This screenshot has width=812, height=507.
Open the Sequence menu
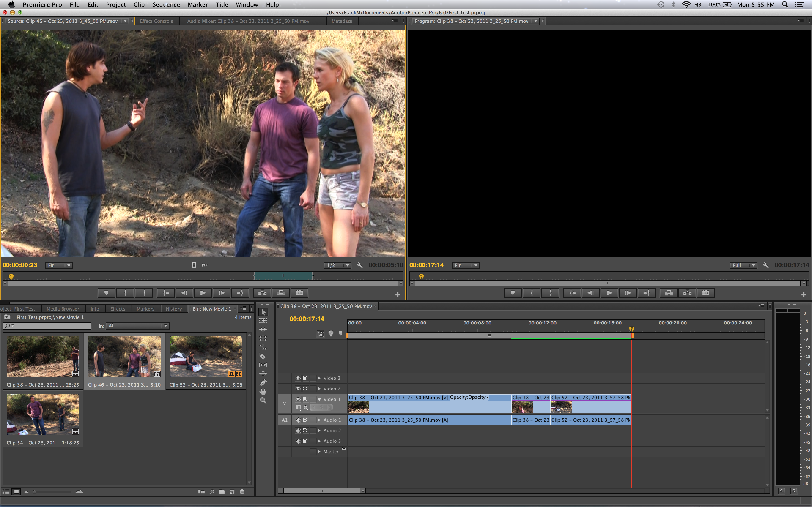(166, 5)
